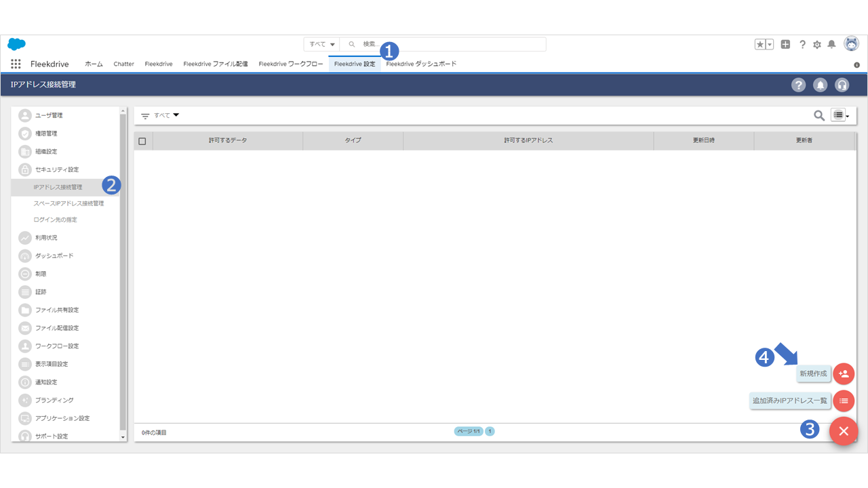This screenshot has width=868, height=488.
Task: Open the list view display options dropdown
Action: coord(840,115)
